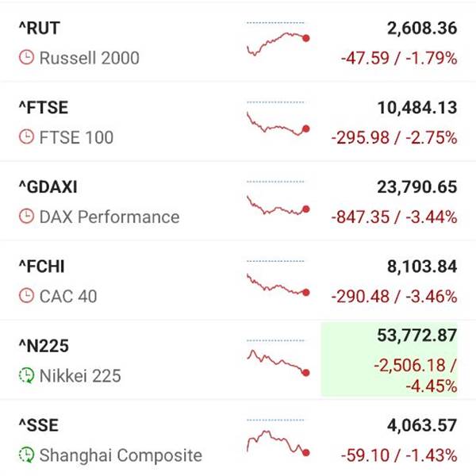This screenshot has width=476, height=476.
Task: Select the ^FCHI ticker symbol
Action: pos(42,267)
